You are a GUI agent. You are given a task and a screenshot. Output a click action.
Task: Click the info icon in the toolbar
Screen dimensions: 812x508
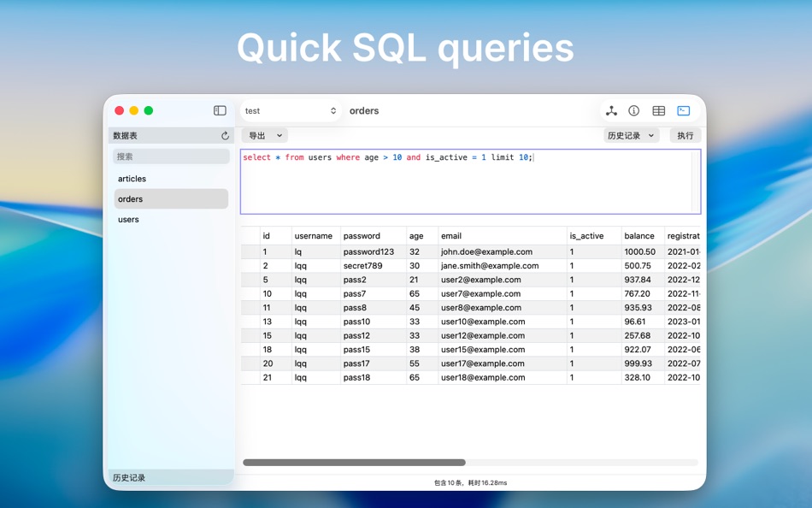(x=633, y=110)
